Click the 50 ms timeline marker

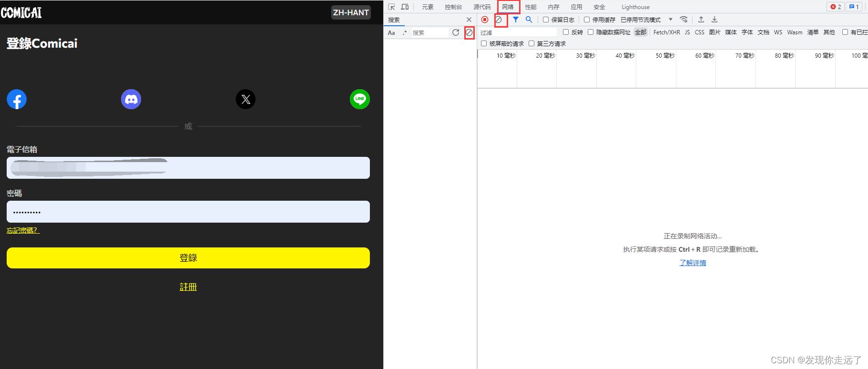665,56
